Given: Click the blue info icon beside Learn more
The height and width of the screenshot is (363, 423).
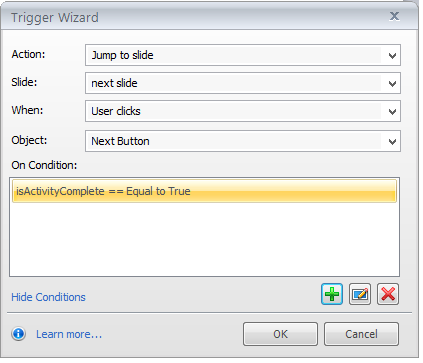Looking at the screenshot, I should pyautogui.click(x=19, y=334).
